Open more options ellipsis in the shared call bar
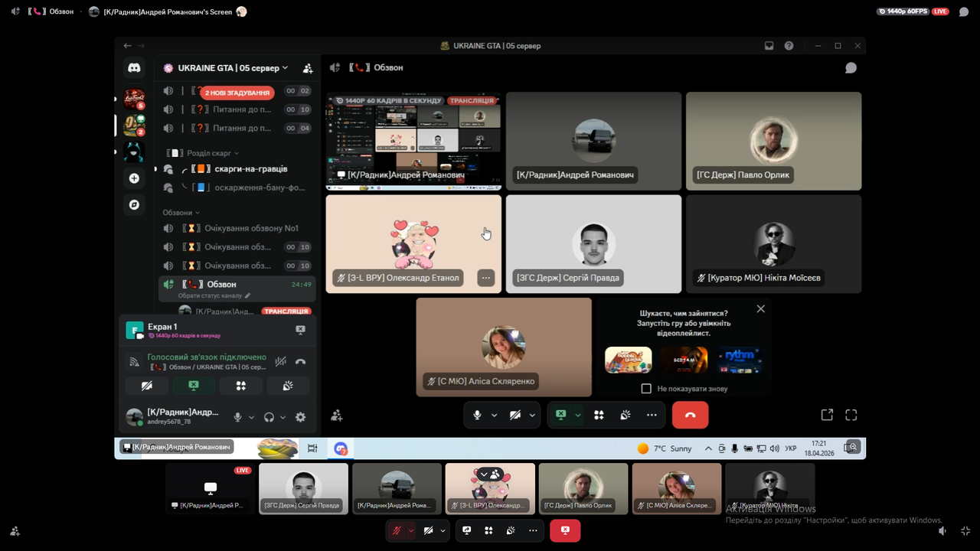980x551 pixels. tap(652, 415)
